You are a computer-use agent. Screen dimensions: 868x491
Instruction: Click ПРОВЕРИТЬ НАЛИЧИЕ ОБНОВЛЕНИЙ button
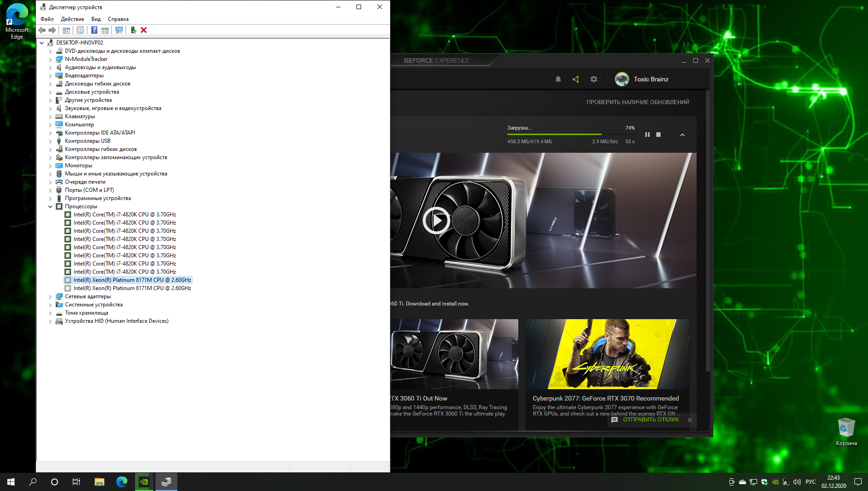coord(637,102)
